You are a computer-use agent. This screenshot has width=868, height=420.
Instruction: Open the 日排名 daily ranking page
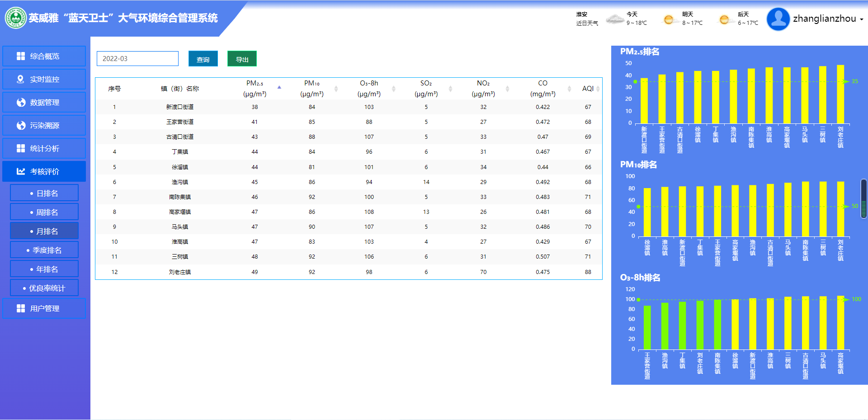44,193
